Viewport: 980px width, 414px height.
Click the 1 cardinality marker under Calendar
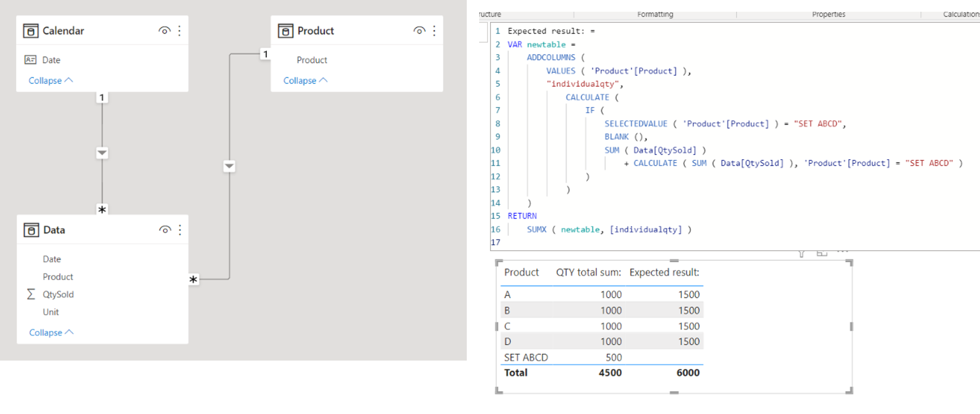click(x=102, y=97)
